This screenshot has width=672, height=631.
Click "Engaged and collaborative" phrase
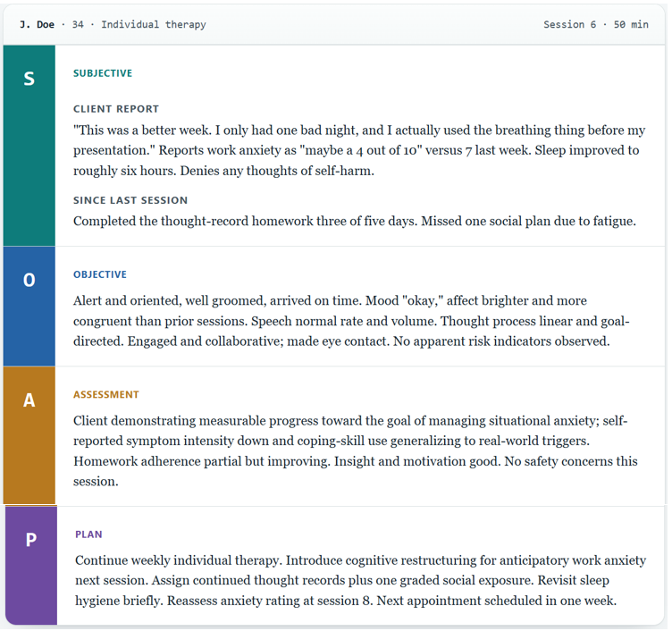point(204,341)
